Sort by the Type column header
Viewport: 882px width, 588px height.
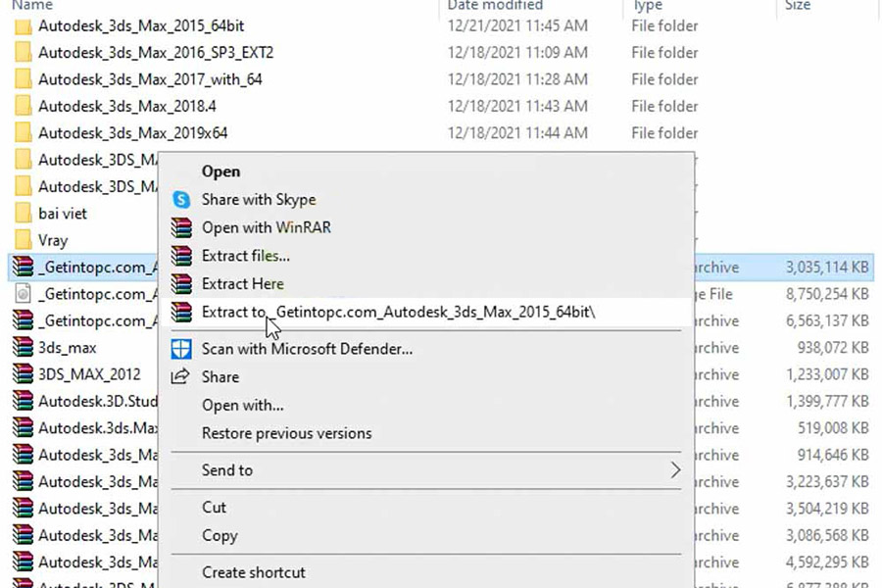point(648,5)
